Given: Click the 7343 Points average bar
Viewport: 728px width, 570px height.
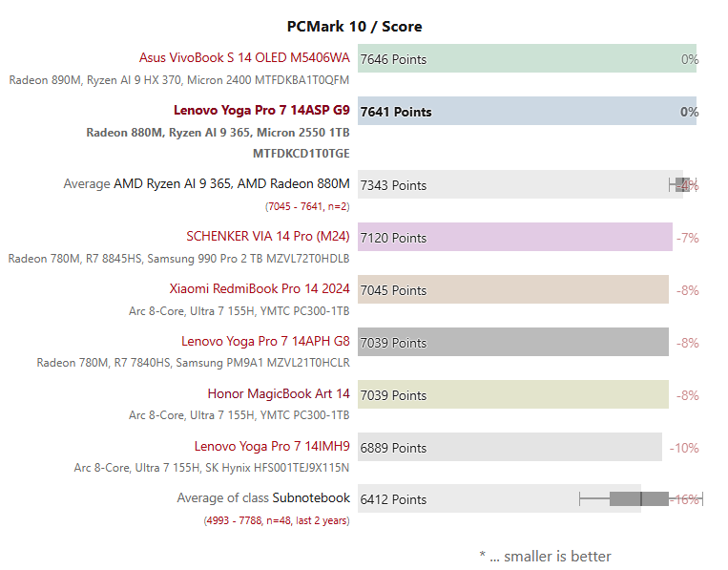Looking at the screenshot, I should tap(520, 184).
